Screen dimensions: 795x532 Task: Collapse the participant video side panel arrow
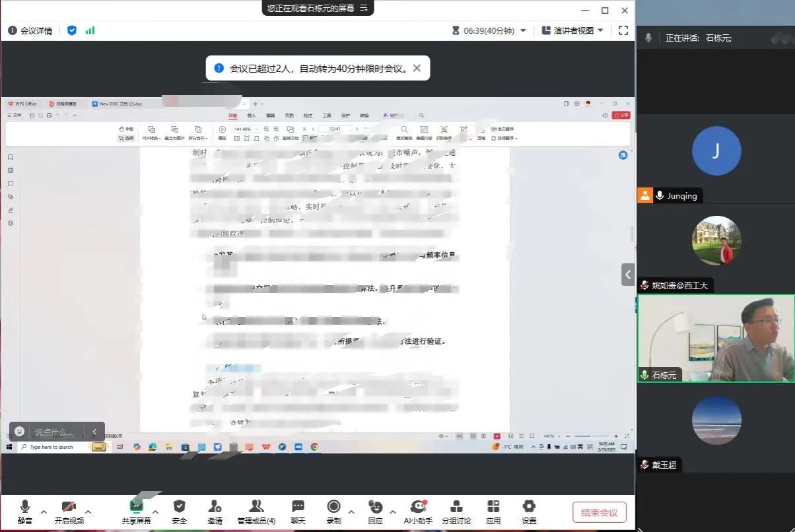pyautogui.click(x=627, y=275)
